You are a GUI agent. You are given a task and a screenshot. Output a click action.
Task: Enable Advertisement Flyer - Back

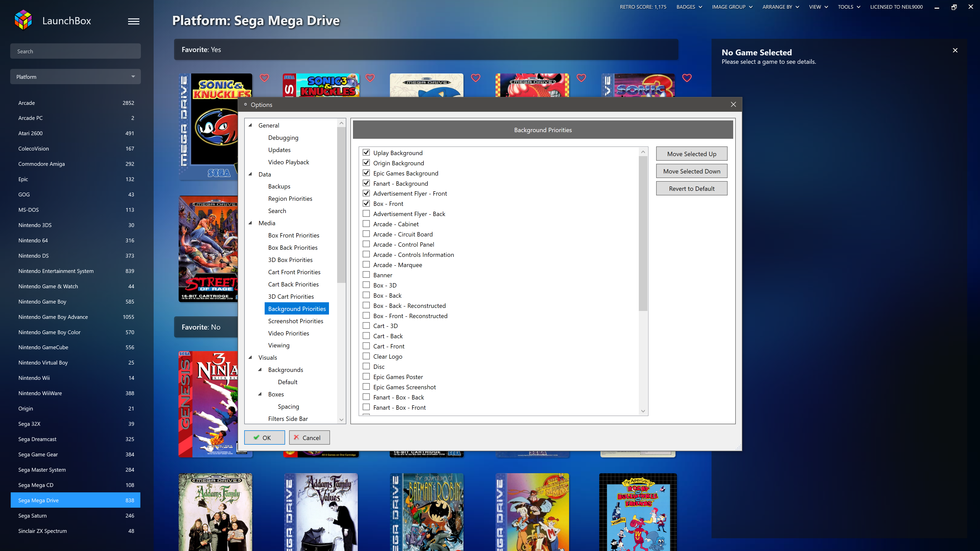coord(366,214)
